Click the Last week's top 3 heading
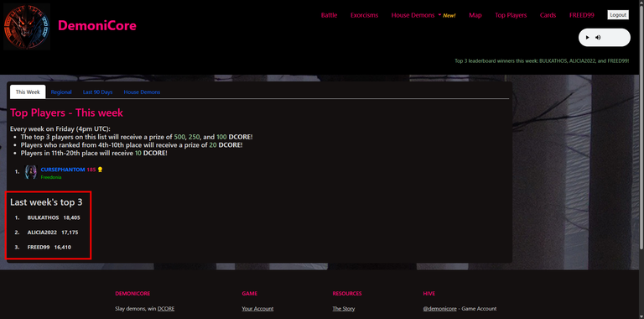The width and height of the screenshot is (644, 319). click(x=46, y=201)
